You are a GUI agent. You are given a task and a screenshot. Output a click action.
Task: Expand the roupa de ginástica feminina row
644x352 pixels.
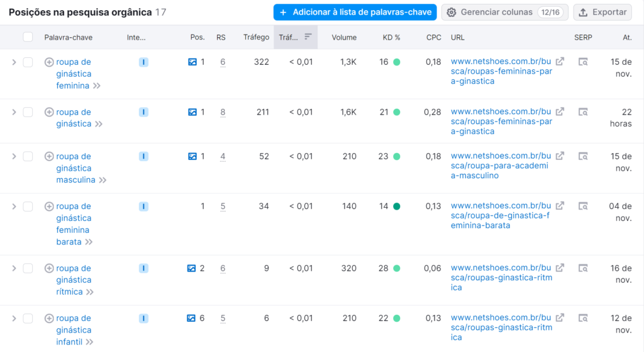click(x=14, y=62)
